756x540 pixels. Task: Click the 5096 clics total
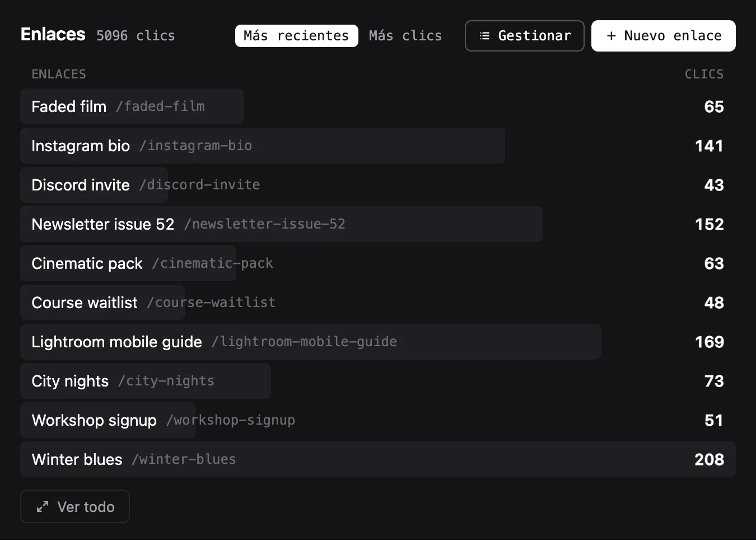coord(136,36)
